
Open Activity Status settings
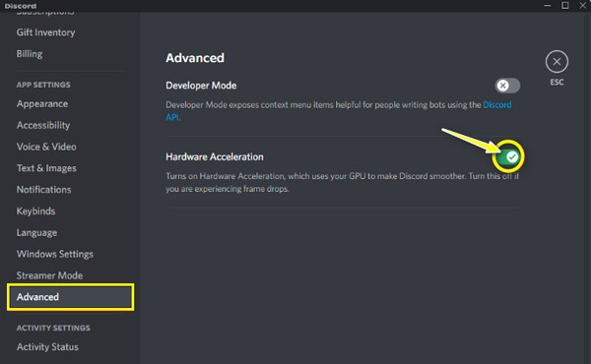[x=47, y=347]
